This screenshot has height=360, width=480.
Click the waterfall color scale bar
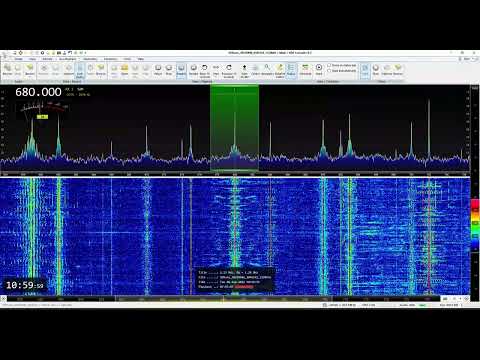[475, 224]
